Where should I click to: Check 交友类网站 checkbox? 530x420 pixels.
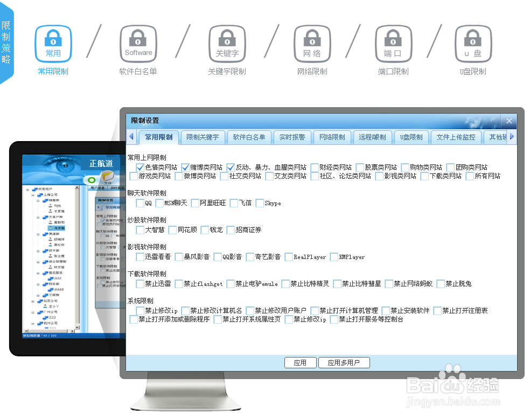(x=269, y=176)
